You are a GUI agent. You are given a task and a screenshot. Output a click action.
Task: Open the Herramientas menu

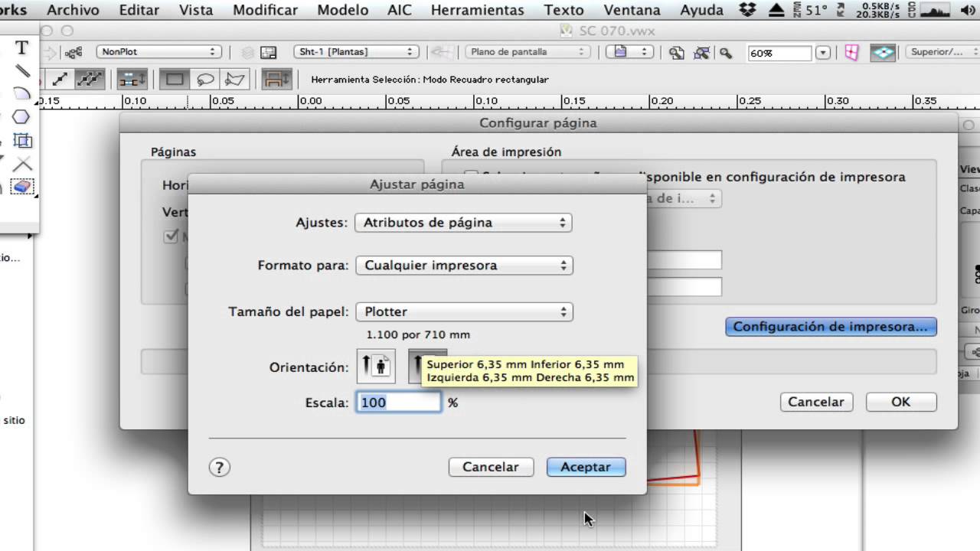(478, 10)
